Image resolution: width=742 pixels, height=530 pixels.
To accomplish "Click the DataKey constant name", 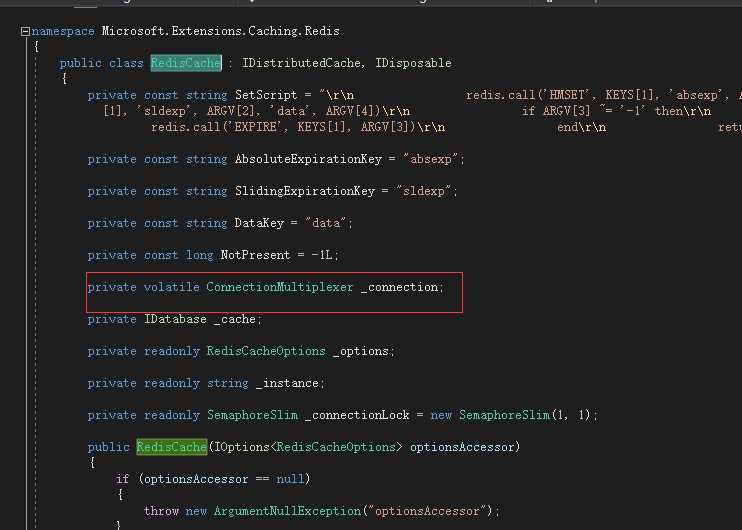I will click(259, 223).
